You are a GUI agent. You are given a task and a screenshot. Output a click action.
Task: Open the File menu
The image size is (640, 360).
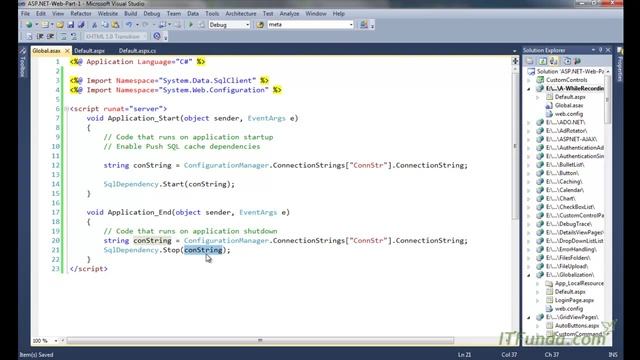point(25,13)
